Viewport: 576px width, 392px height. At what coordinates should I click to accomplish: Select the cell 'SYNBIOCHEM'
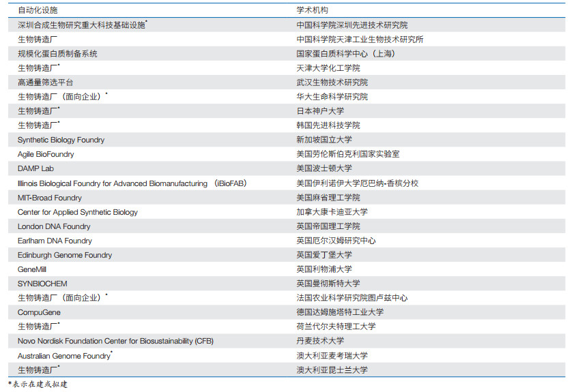(42, 284)
